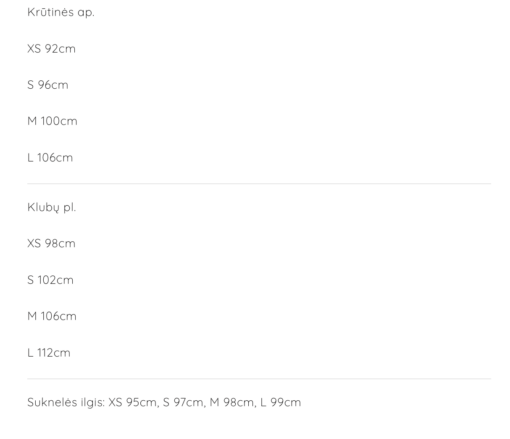510x439 pixels.
Task: Select the 'M 100cm' chest measurement
Action: [x=52, y=121]
